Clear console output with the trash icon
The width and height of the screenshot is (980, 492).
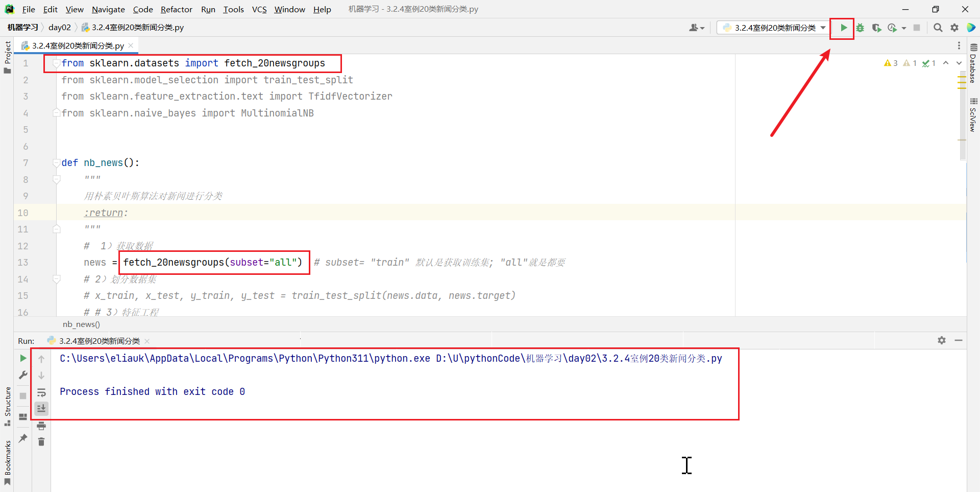pos(41,442)
